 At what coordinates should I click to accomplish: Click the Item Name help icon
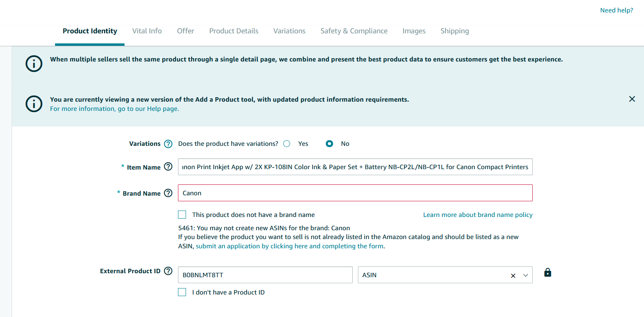click(x=168, y=166)
